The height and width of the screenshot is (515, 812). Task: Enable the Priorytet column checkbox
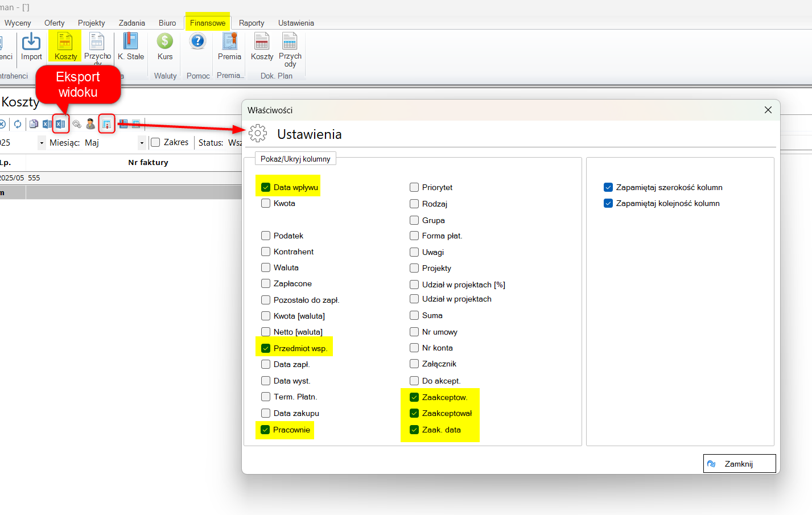coord(414,187)
